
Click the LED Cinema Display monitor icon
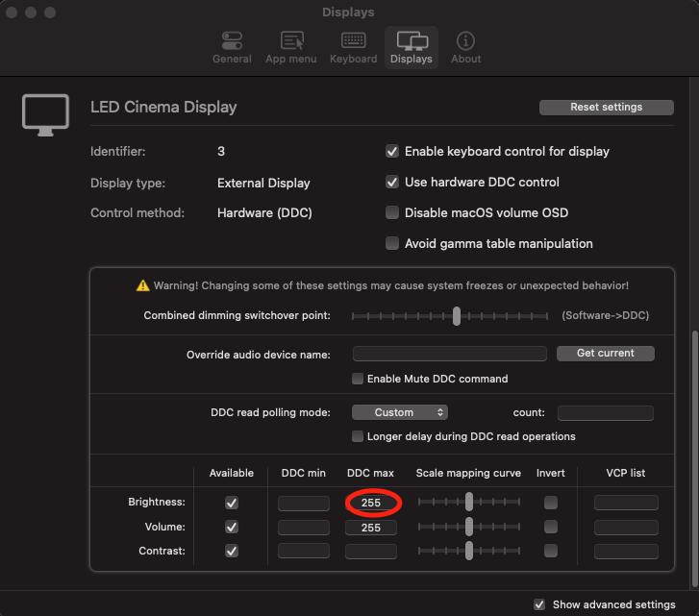point(45,115)
